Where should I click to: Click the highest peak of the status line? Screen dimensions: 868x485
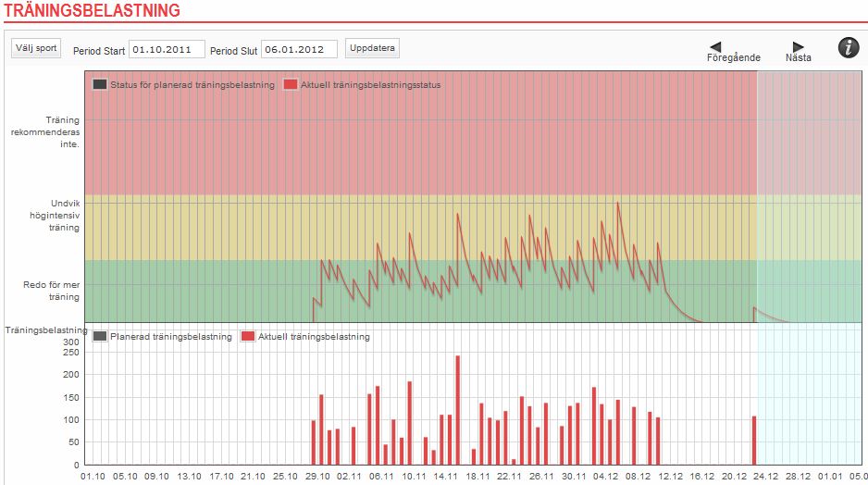tap(617, 204)
